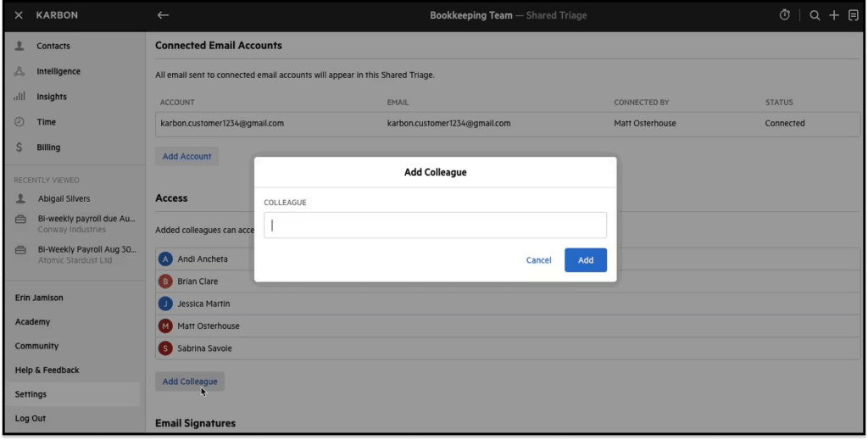
Task: Click Log Out in the sidebar
Action: (31, 418)
